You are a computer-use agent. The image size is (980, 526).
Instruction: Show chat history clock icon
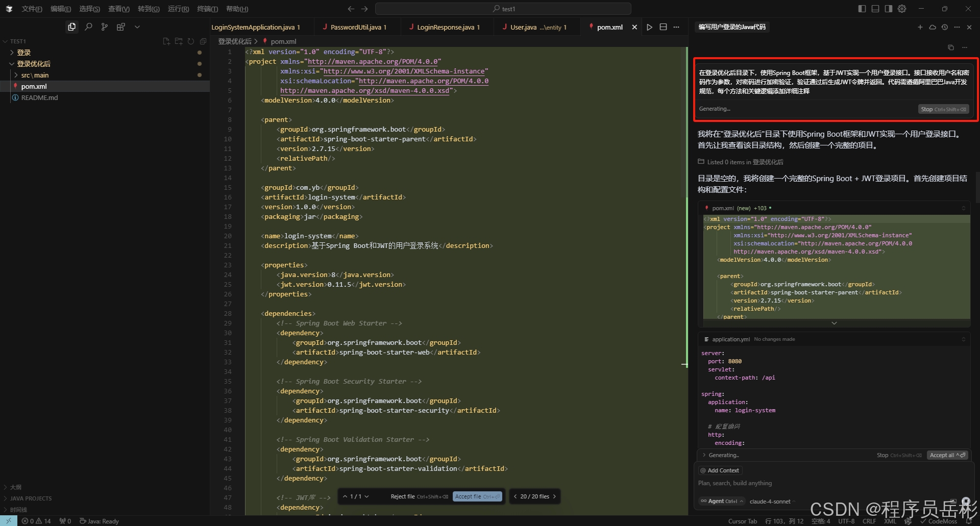[x=945, y=27]
